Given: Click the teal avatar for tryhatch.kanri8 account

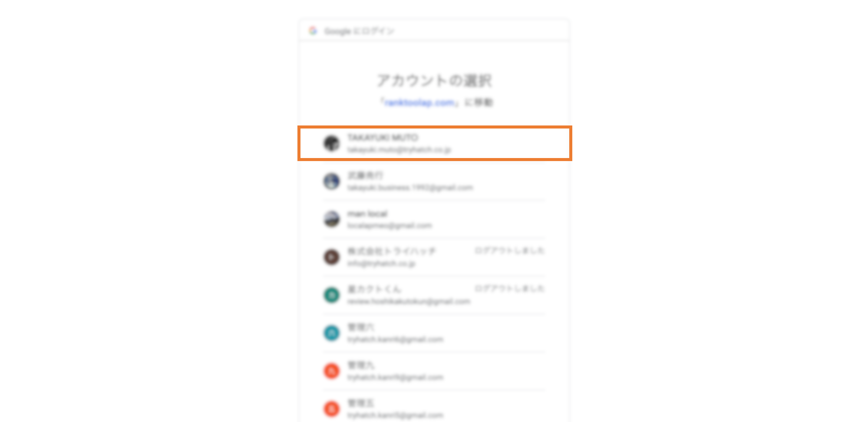Looking at the screenshot, I should coord(332,333).
